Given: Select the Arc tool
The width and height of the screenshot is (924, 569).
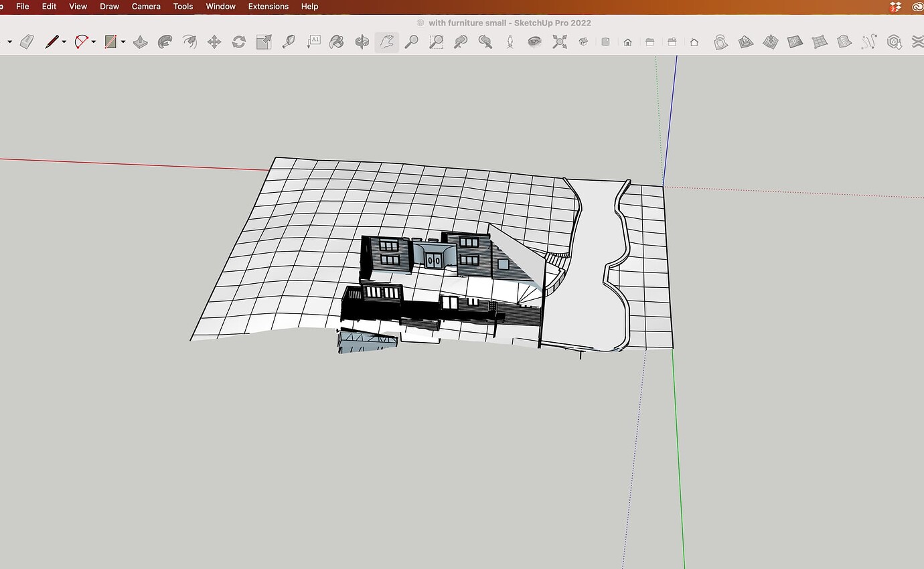Looking at the screenshot, I should [80, 42].
